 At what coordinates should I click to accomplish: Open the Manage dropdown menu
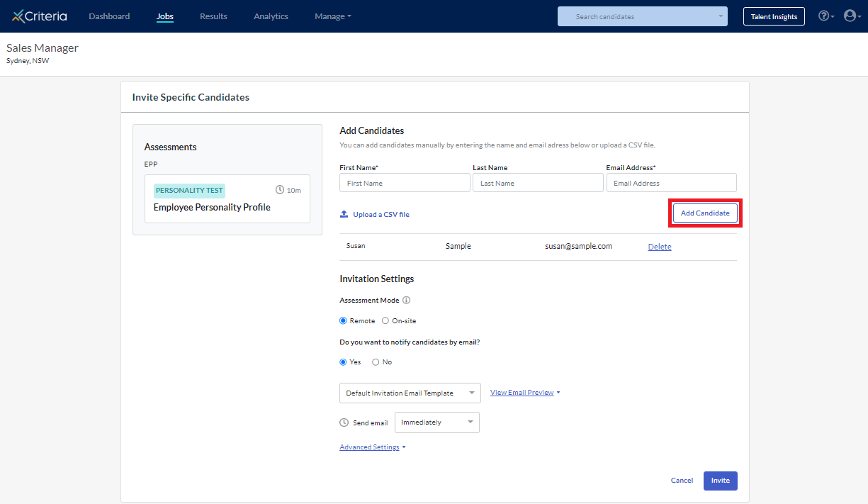coord(333,16)
